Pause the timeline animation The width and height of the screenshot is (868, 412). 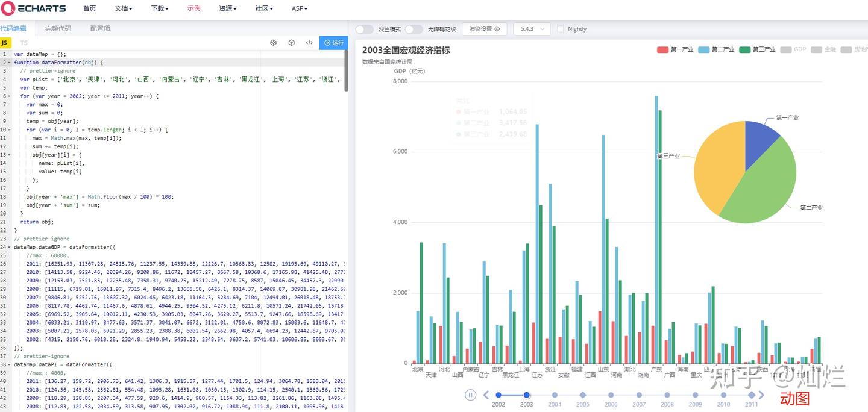coord(470,395)
